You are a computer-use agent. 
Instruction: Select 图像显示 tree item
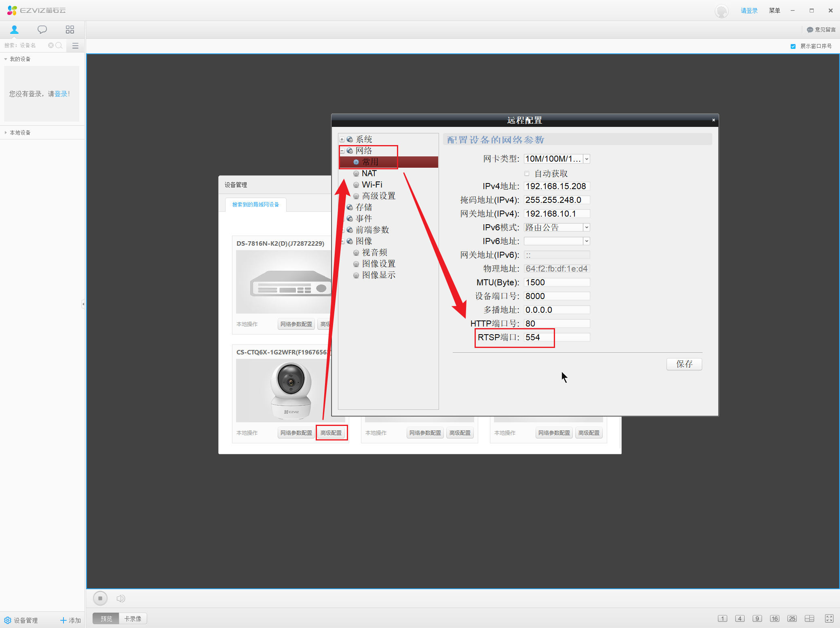point(378,275)
